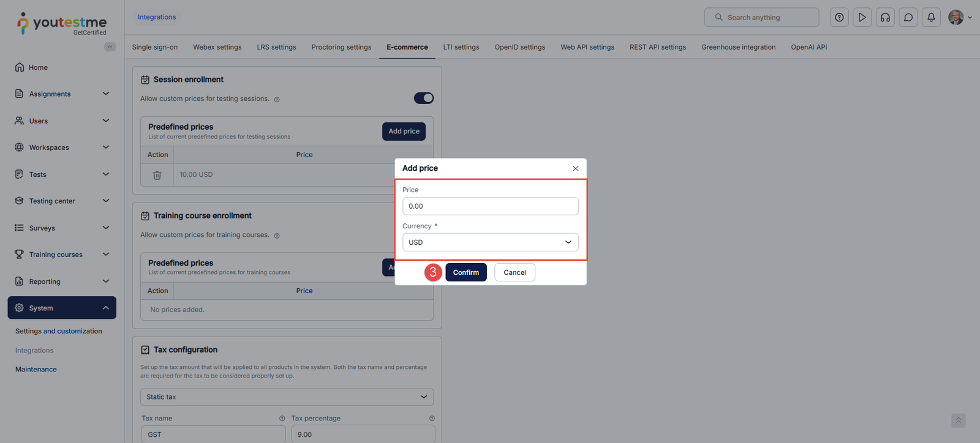The height and width of the screenshot is (443, 980).
Task: Open the chat bubble icon
Action: click(x=908, y=18)
